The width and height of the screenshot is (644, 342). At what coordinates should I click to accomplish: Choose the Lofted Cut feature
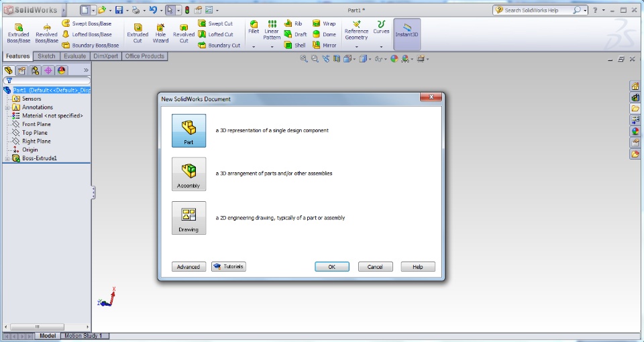(x=215, y=34)
